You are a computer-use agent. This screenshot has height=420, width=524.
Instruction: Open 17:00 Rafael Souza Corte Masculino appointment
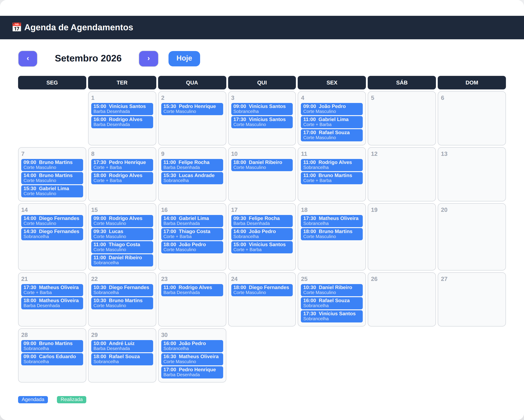[332, 135]
